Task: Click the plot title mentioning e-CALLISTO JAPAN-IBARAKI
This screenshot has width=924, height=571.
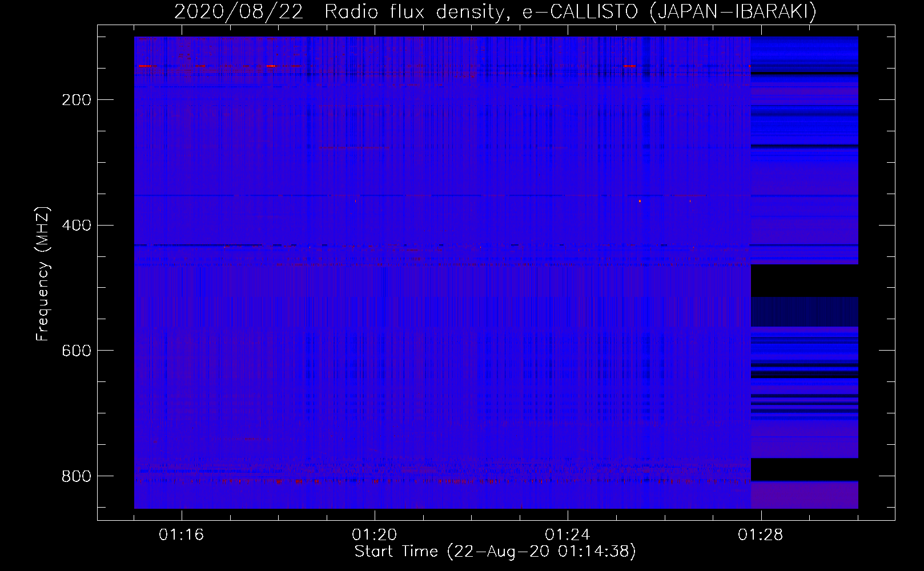Action: (x=495, y=11)
